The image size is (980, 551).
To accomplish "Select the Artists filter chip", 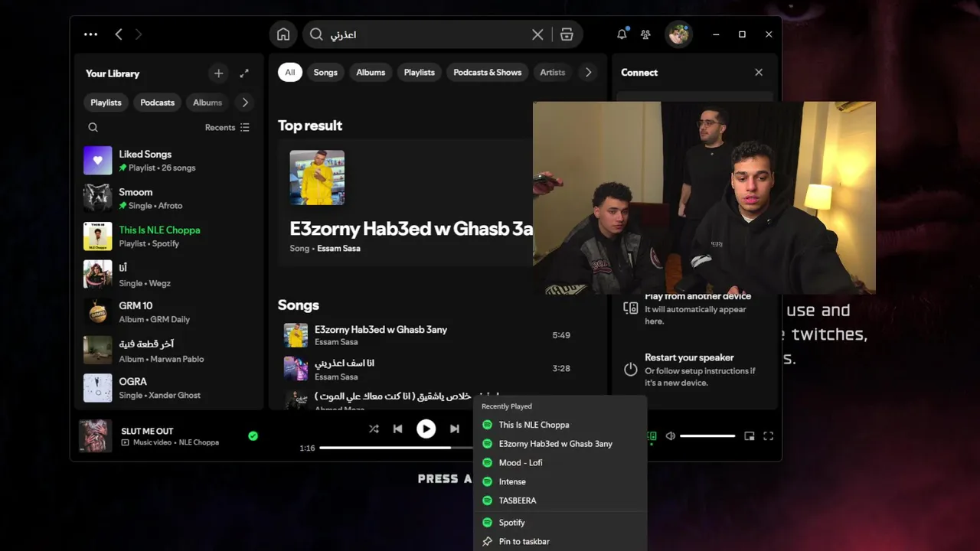I will click(x=553, y=73).
